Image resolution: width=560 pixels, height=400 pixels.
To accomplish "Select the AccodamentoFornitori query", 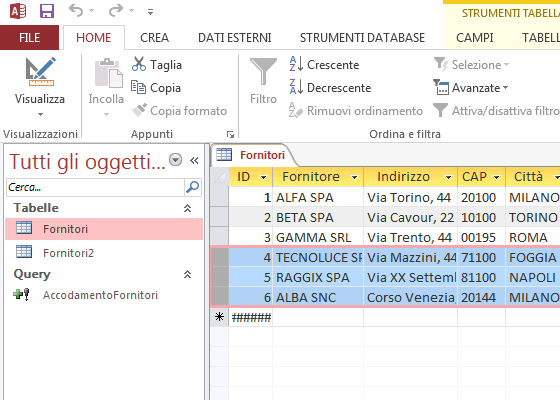I will click(104, 295).
